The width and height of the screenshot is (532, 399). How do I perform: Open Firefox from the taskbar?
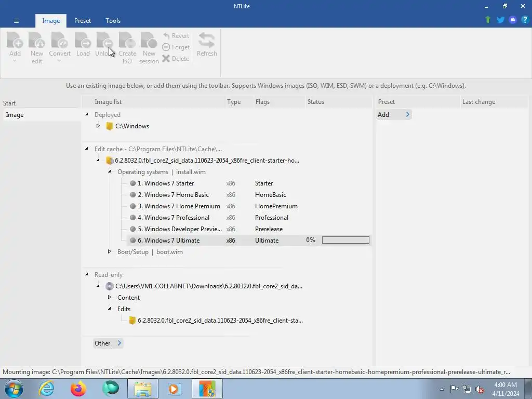click(78, 389)
